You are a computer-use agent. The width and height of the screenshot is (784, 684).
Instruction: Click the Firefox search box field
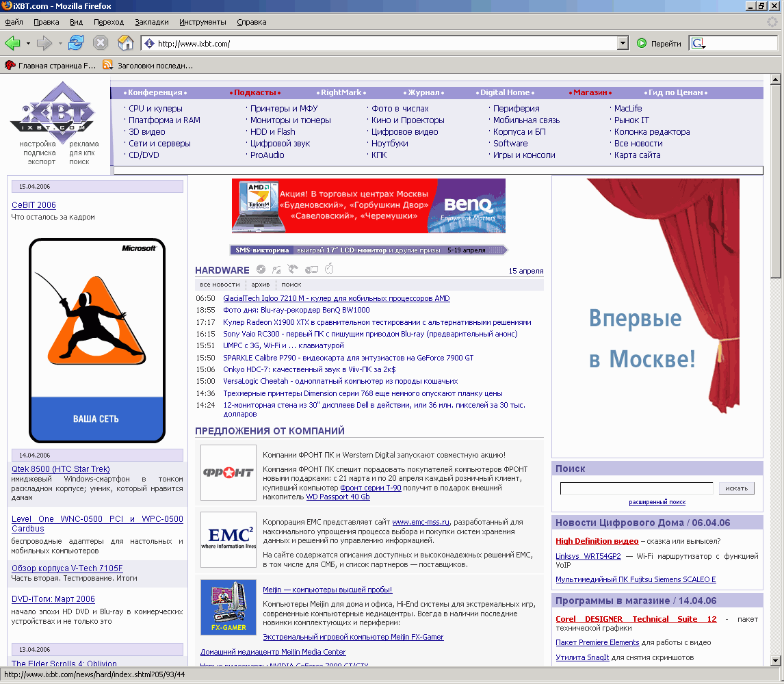click(742, 44)
